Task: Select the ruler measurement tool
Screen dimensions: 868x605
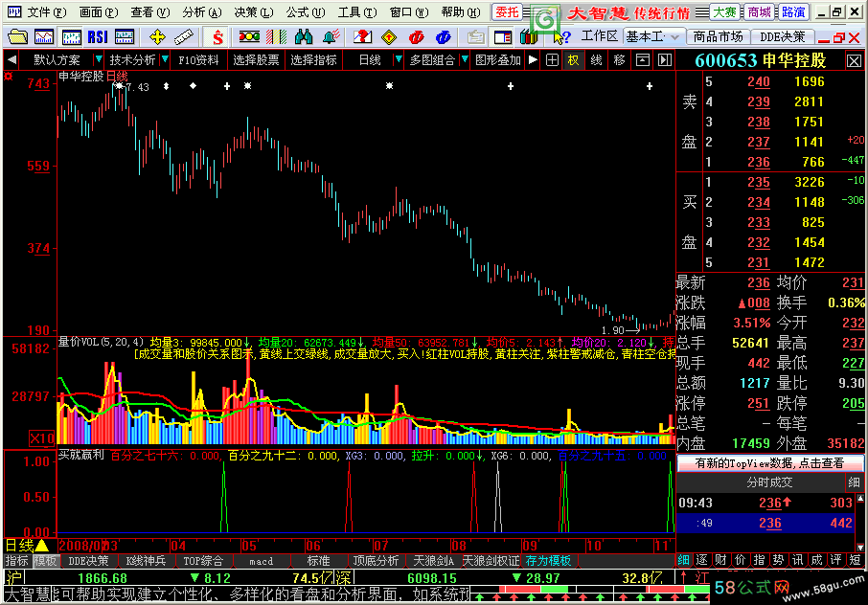Action: (x=183, y=36)
